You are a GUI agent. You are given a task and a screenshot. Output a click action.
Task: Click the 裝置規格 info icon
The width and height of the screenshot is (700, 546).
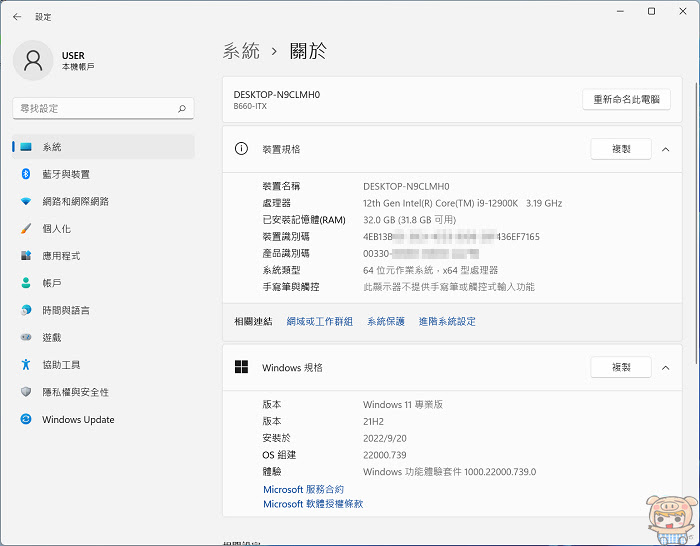[x=241, y=149]
